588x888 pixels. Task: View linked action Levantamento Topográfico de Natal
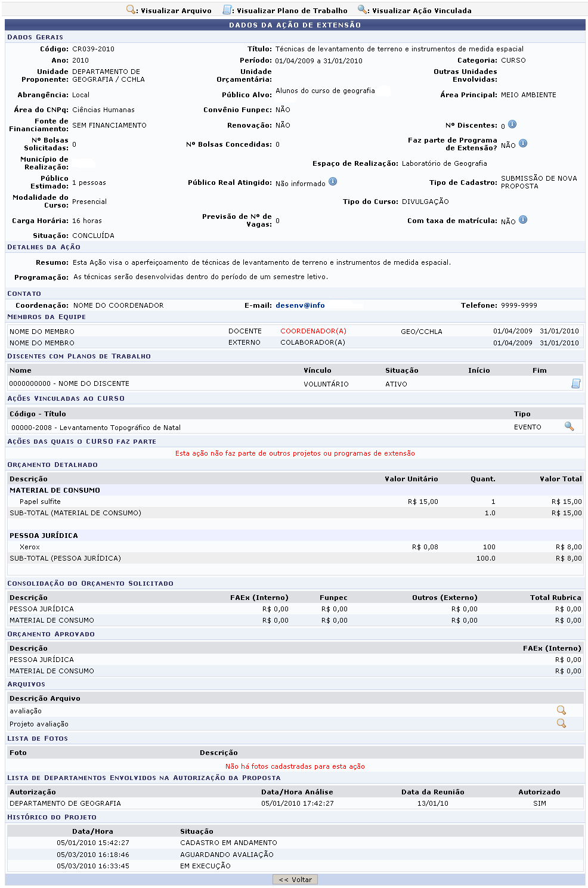[x=569, y=426]
